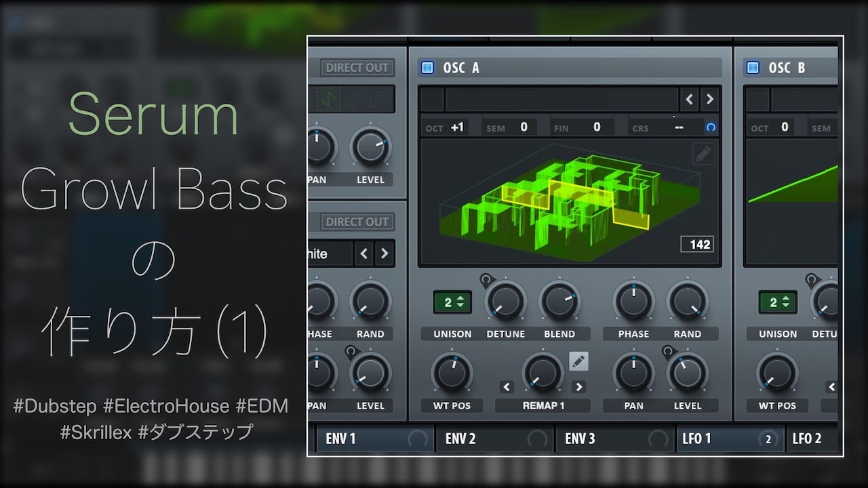The image size is (868, 488).
Task: Click OSC A BLEND knob
Action: [x=559, y=302]
